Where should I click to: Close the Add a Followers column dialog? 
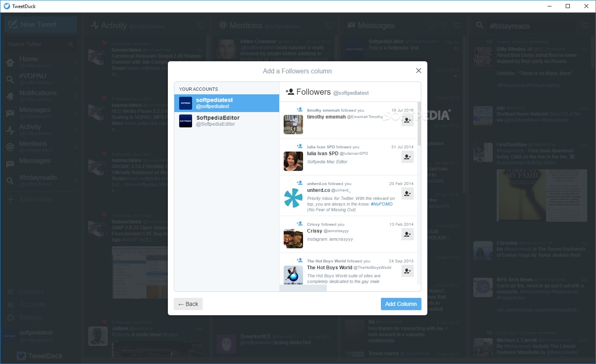point(418,71)
